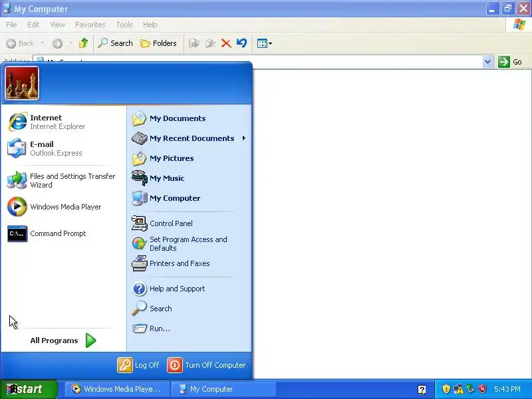This screenshot has height=399, width=532.
Task: Click Search button in toolbar
Action: (115, 43)
